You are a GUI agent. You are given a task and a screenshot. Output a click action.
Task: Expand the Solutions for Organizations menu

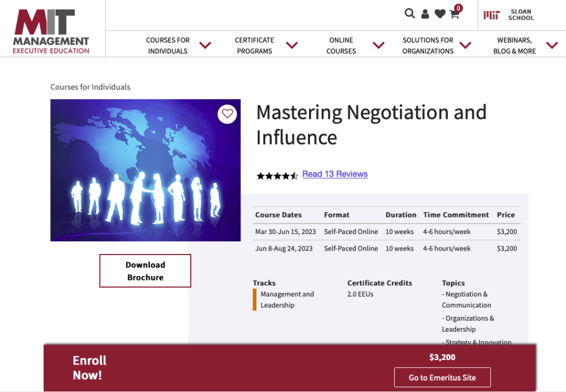point(428,45)
